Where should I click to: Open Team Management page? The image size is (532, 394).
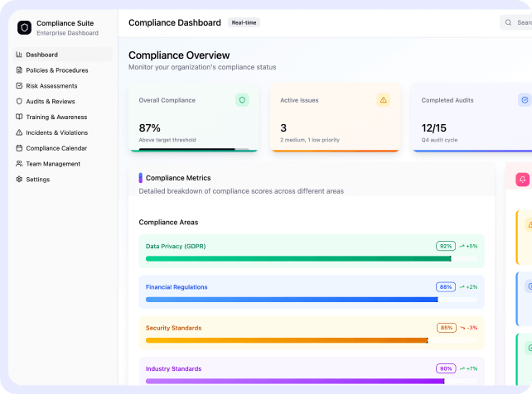click(53, 164)
